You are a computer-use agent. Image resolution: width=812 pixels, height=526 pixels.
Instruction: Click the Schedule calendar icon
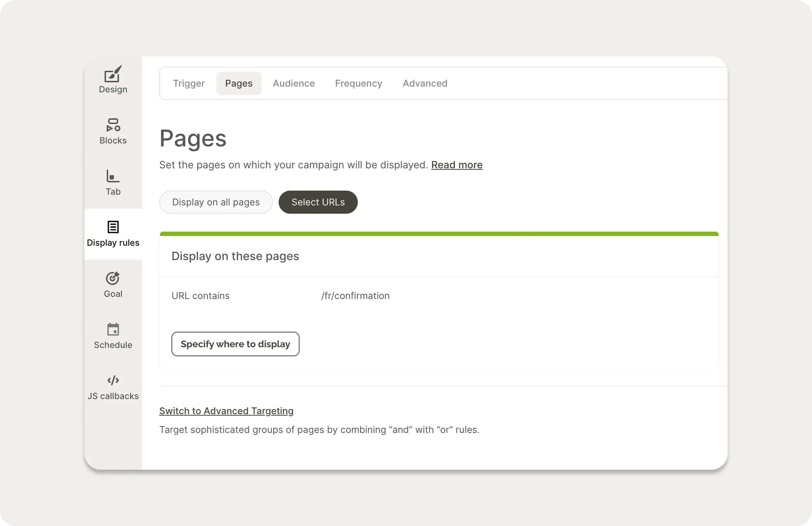[113, 329]
